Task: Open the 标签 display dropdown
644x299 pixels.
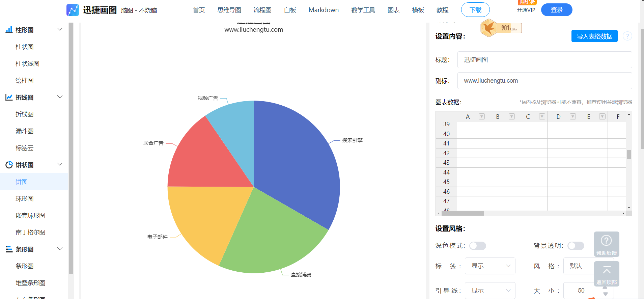Action: click(x=490, y=266)
